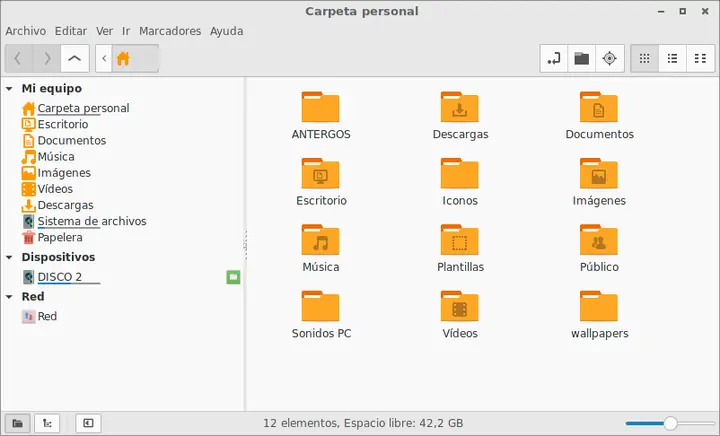The width and height of the screenshot is (720, 436).
Task: Show places sidebar via status bar button
Action: (17, 423)
